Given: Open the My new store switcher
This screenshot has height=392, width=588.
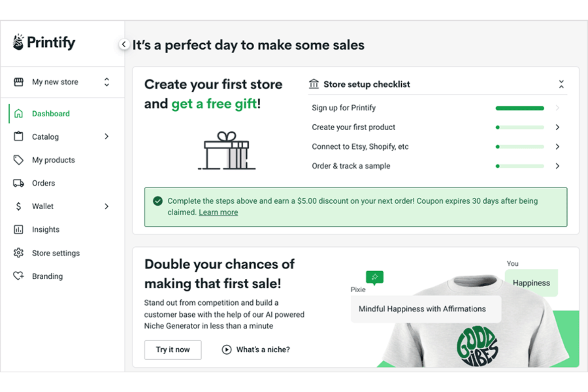Looking at the screenshot, I should click(x=106, y=82).
